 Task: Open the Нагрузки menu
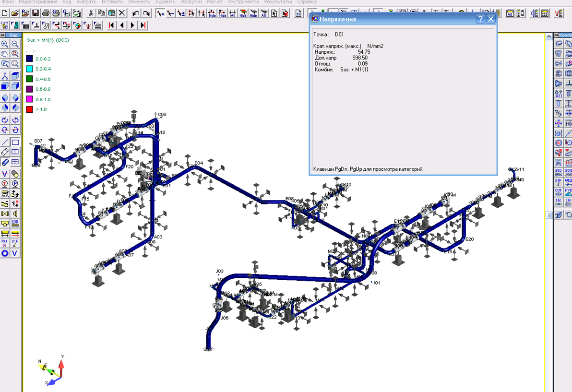coord(191,2)
